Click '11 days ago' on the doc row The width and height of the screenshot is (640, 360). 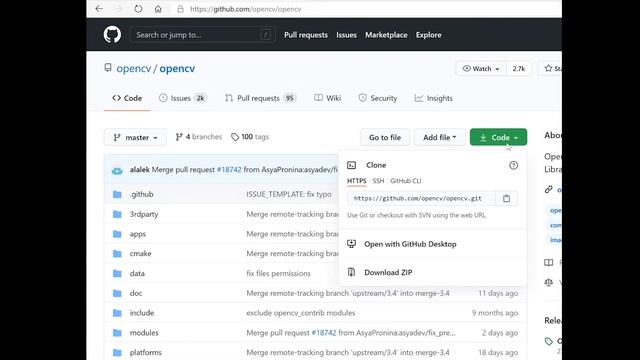click(498, 293)
